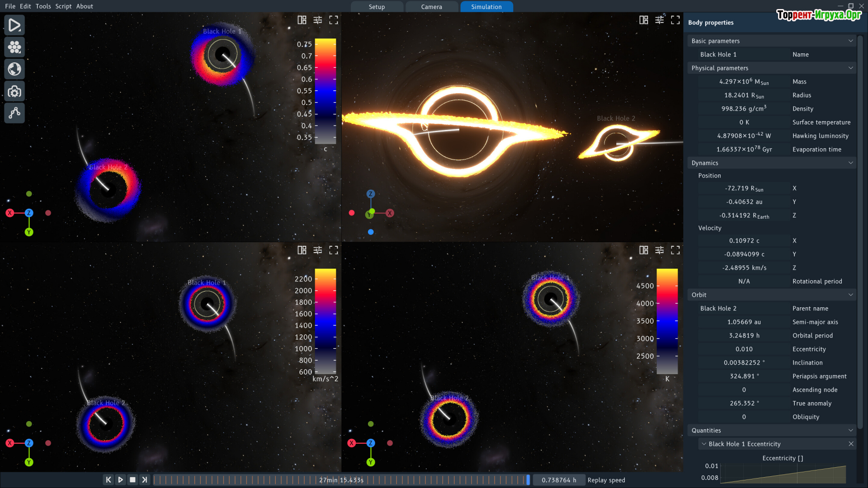This screenshot has height=488, width=868.
Task: Collapse the Orbit section
Action: [850, 295]
